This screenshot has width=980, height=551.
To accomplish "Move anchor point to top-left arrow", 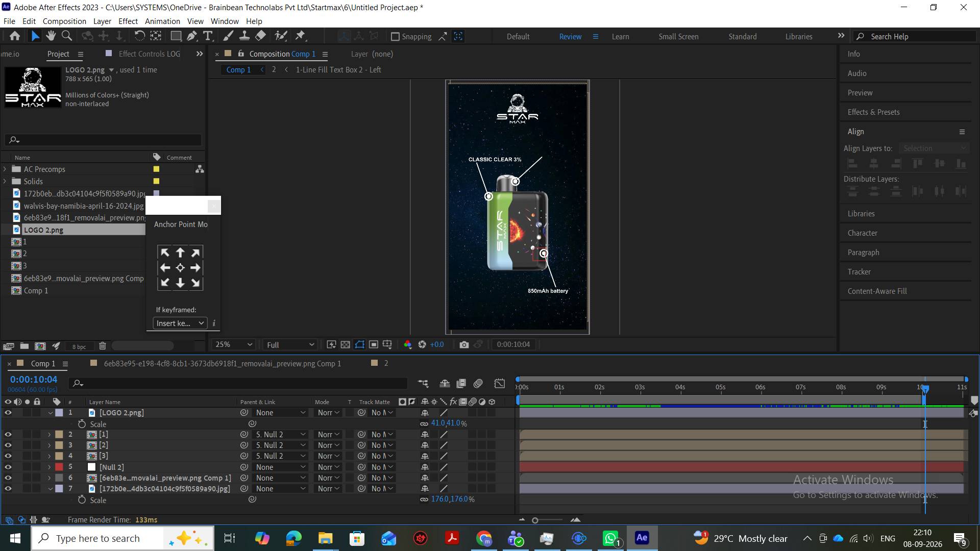I will click(165, 253).
